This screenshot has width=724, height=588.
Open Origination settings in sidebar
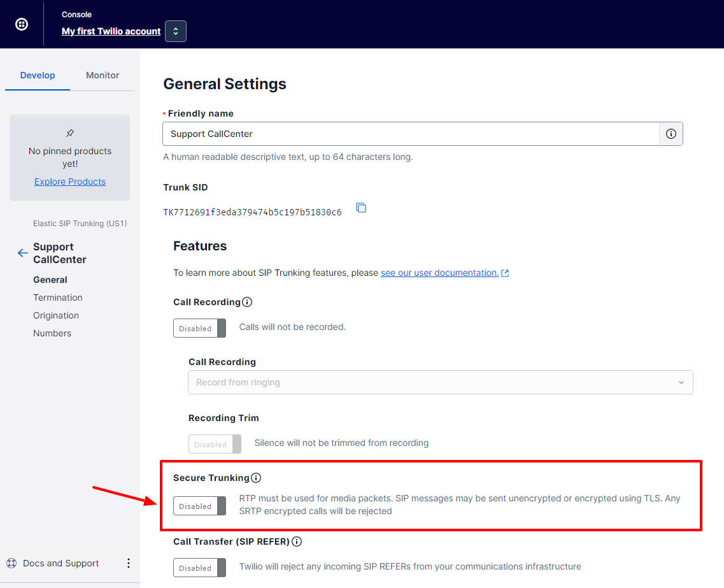point(56,315)
